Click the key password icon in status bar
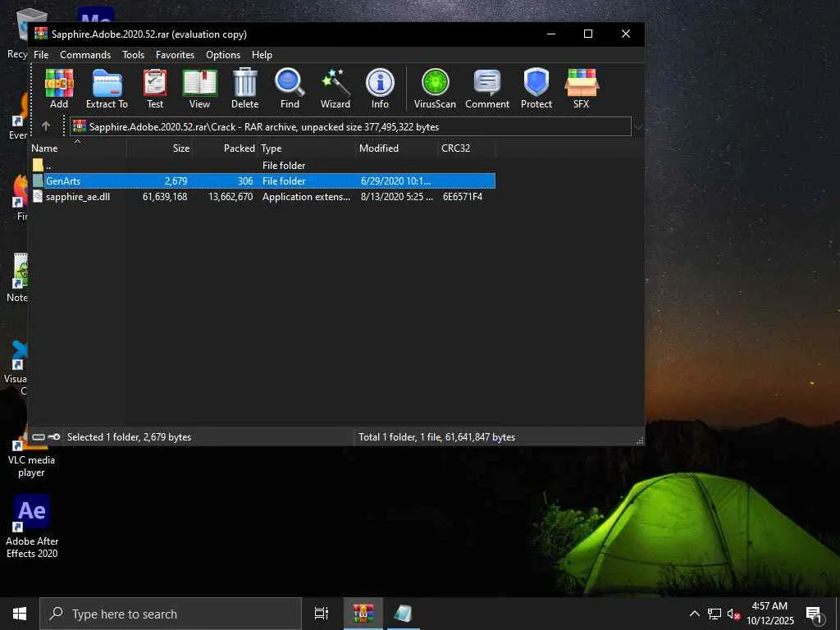 (x=54, y=437)
